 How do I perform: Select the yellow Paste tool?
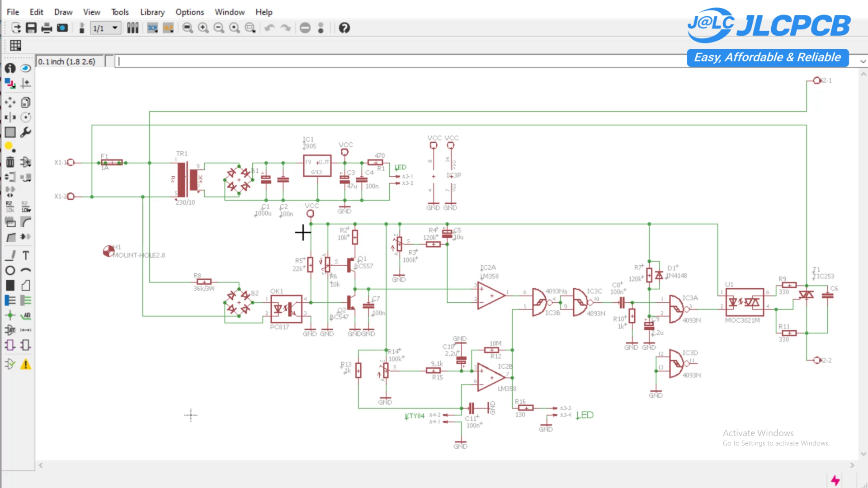pos(10,147)
